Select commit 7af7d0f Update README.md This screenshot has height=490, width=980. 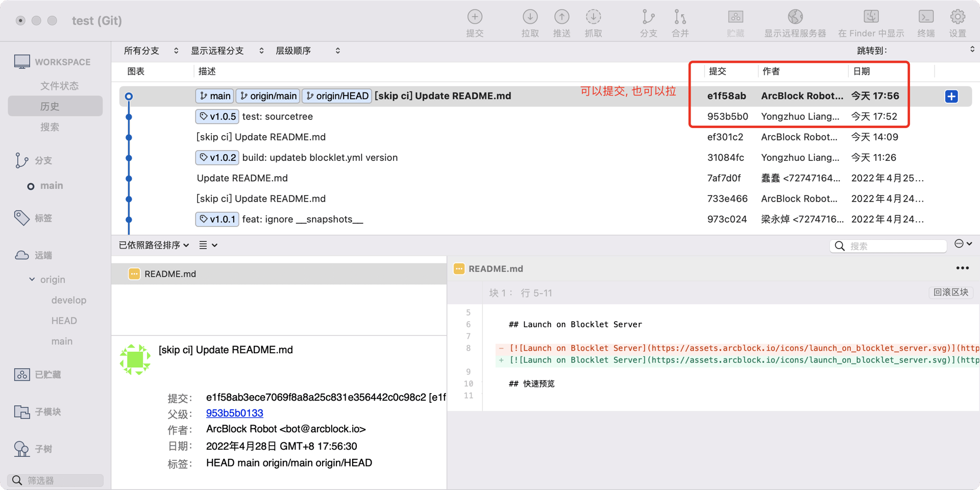tap(545, 178)
